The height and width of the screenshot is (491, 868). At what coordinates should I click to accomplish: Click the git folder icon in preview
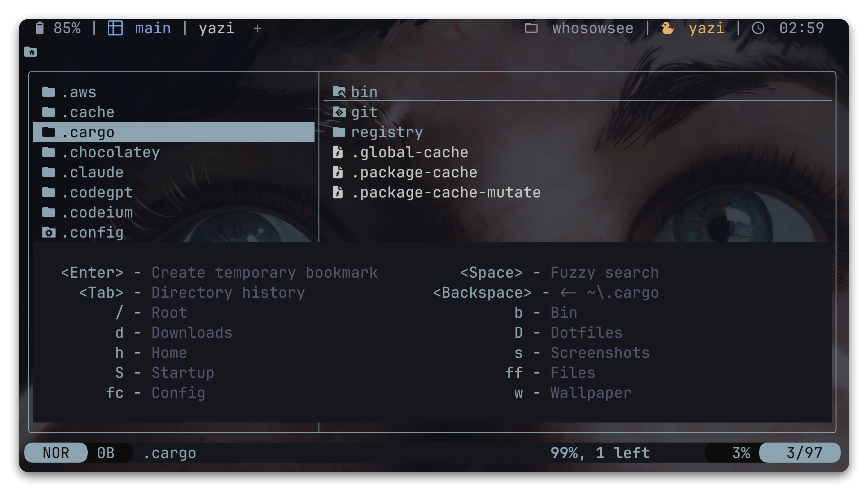coord(339,112)
